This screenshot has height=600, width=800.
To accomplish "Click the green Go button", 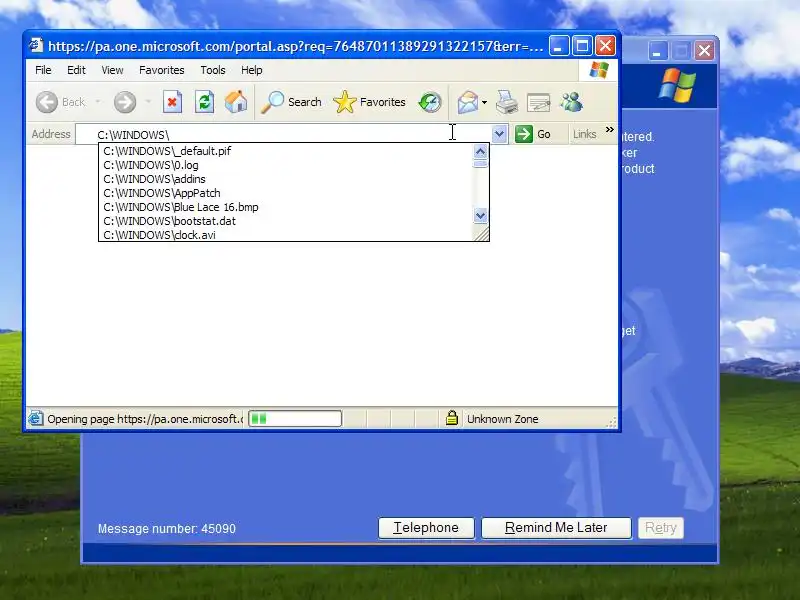I will tap(533, 134).
